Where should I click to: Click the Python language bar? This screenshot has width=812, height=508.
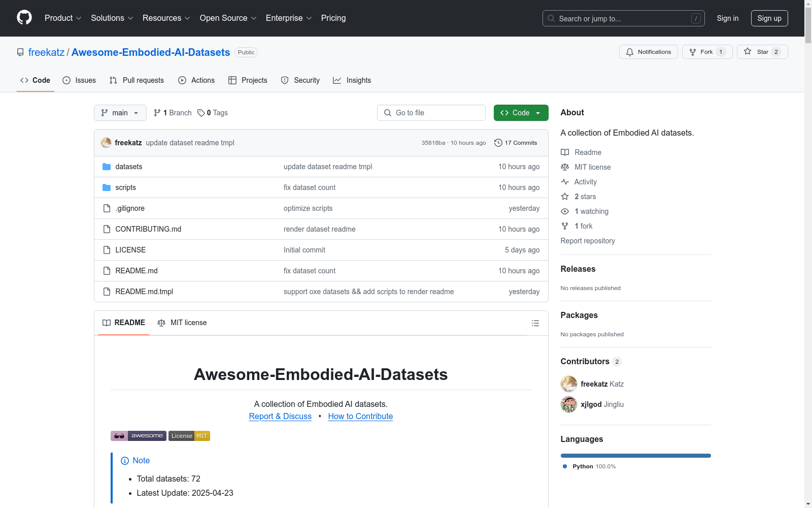tap(636, 456)
